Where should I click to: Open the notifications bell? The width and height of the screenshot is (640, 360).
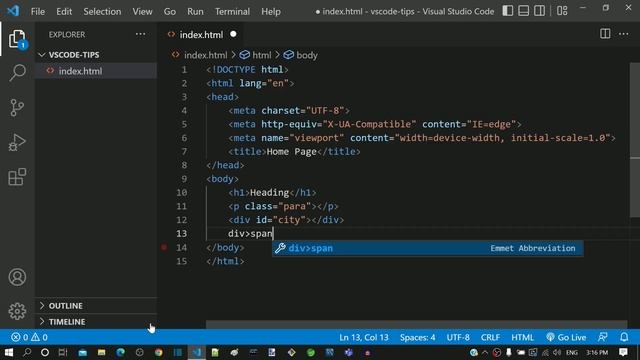click(624, 337)
